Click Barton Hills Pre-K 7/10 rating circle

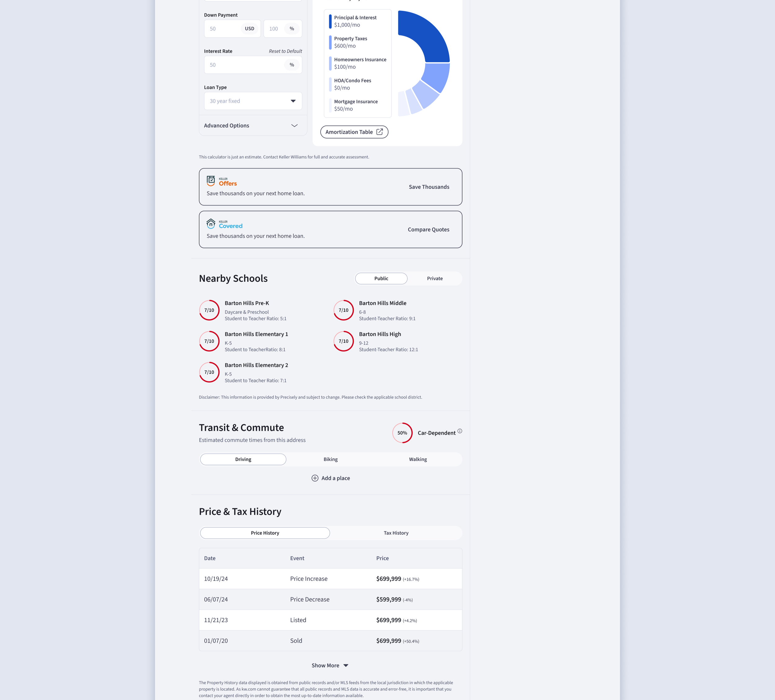pyautogui.click(x=209, y=310)
